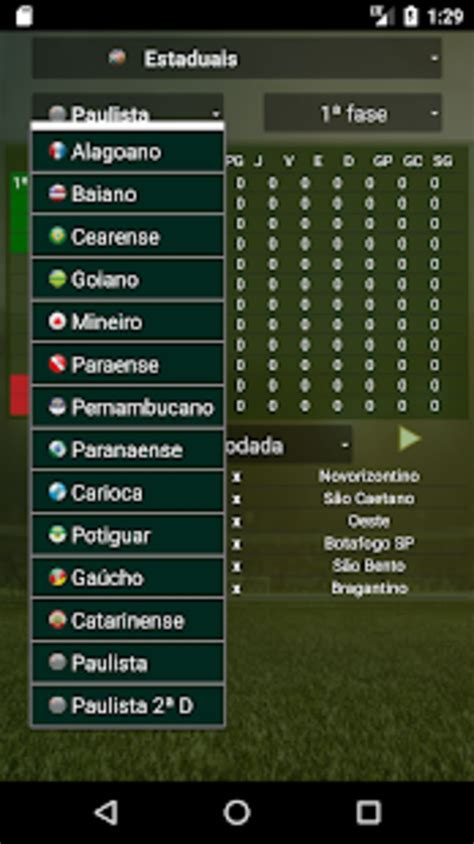Select Potiguar championship entry
Image resolution: width=474 pixels, height=844 pixels.
[128, 535]
